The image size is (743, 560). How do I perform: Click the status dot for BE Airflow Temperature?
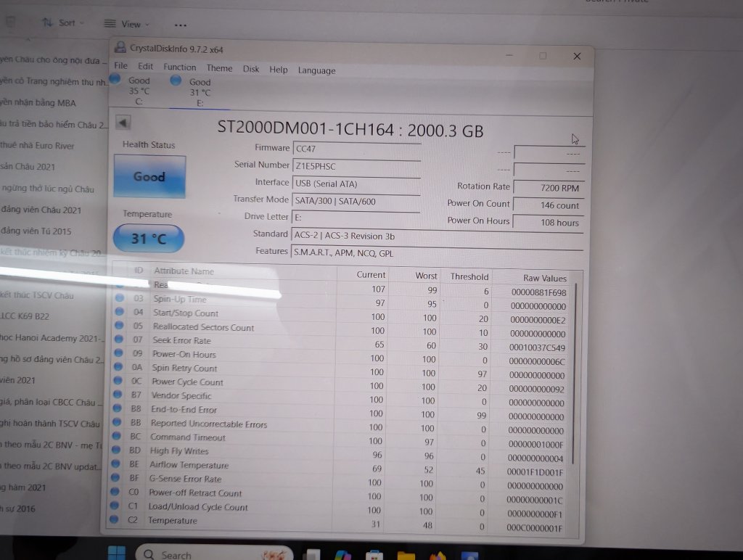(x=115, y=464)
